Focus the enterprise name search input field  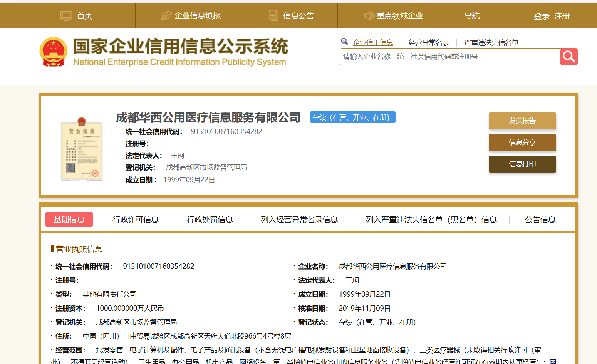(x=450, y=57)
